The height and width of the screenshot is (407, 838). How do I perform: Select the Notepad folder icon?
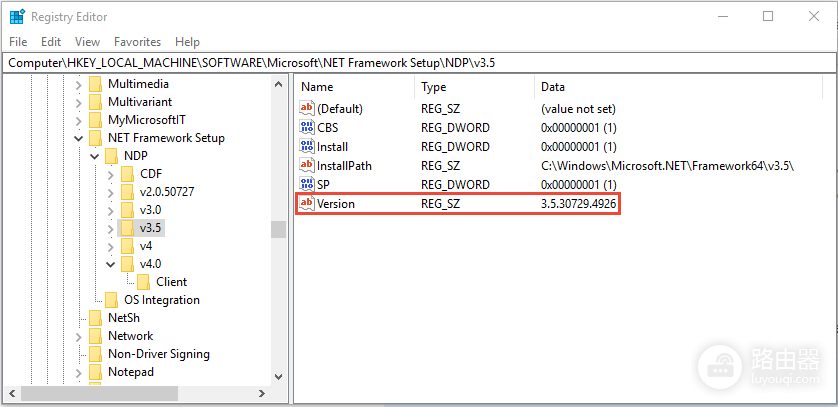point(95,372)
